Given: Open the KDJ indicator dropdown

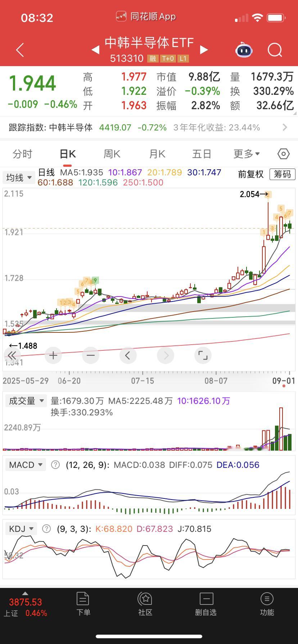Looking at the screenshot, I should click(x=21, y=529).
